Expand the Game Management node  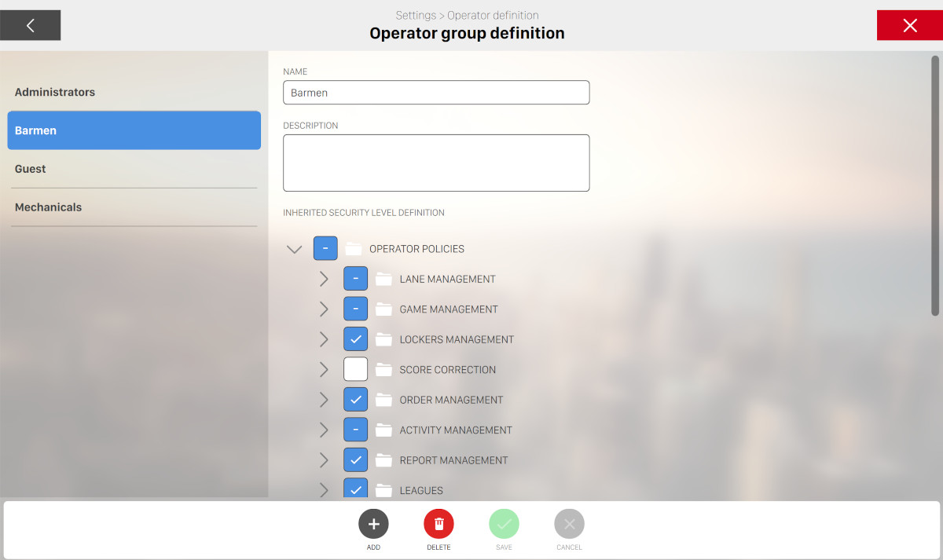tap(324, 309)
